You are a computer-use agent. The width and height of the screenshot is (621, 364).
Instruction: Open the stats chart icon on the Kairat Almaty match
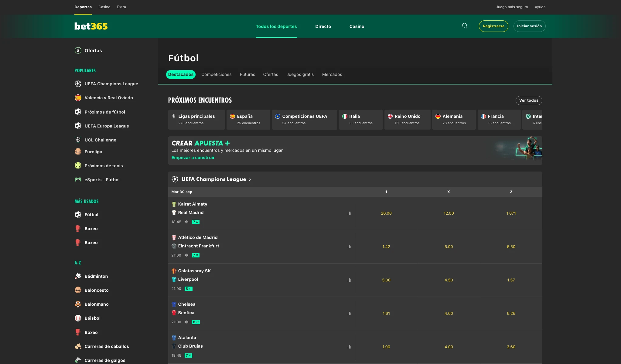(349, 213)
